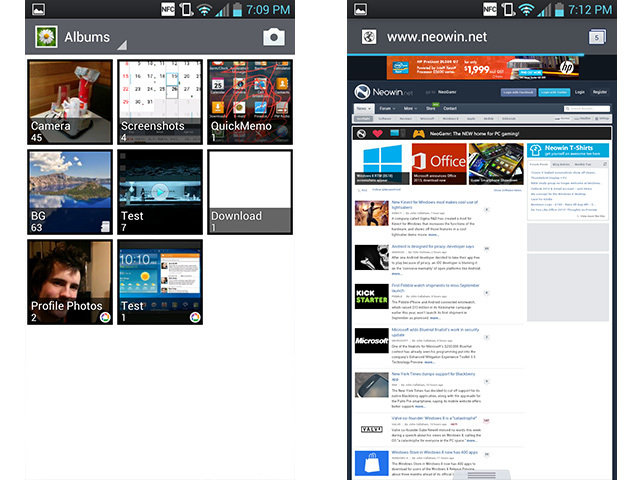Tap the Neowin T-Shirts banner

click(568, 150)
